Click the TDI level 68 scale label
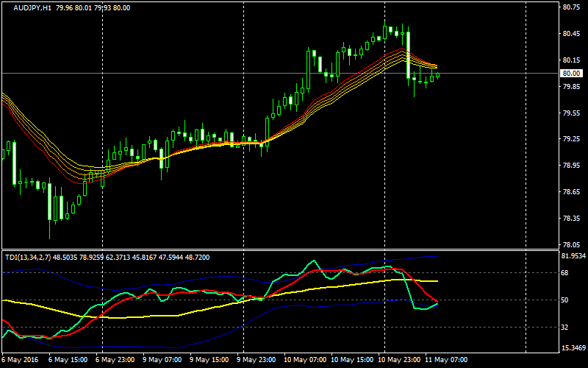The image size is (588, 368). point(567,272)
